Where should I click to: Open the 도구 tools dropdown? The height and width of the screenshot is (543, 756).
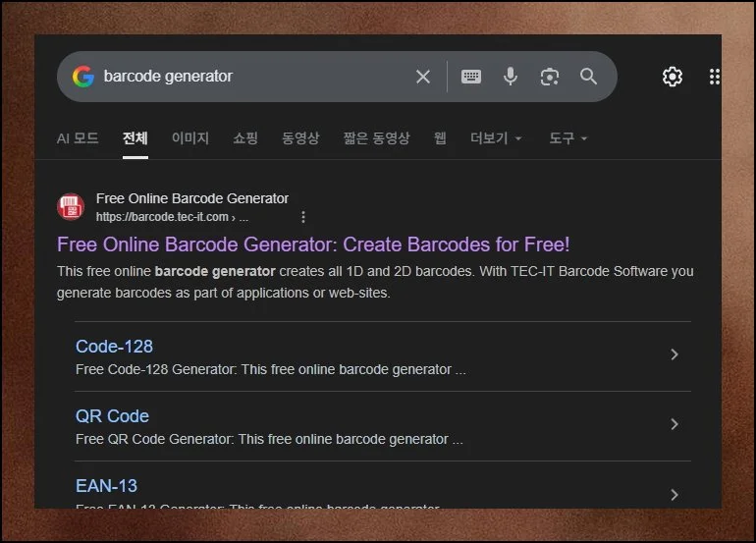pyautogui.click(x=567, y=138)
